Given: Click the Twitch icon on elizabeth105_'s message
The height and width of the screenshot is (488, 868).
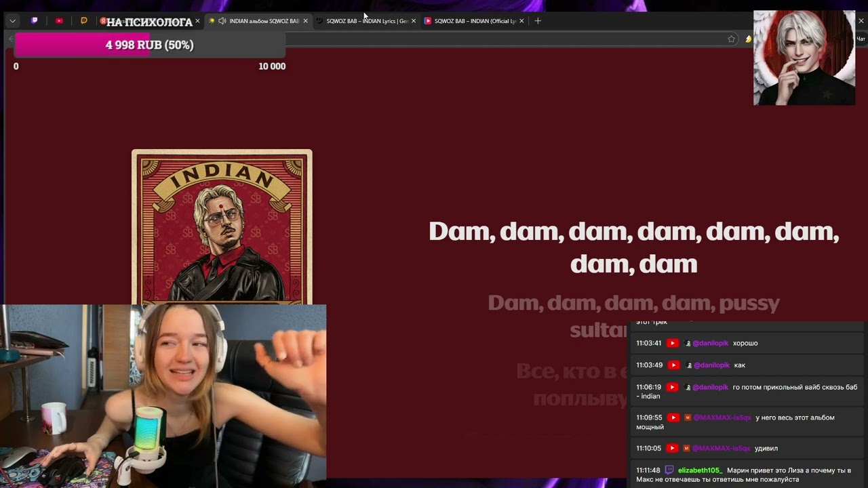Looking at the screenshot, I should 669,470.
